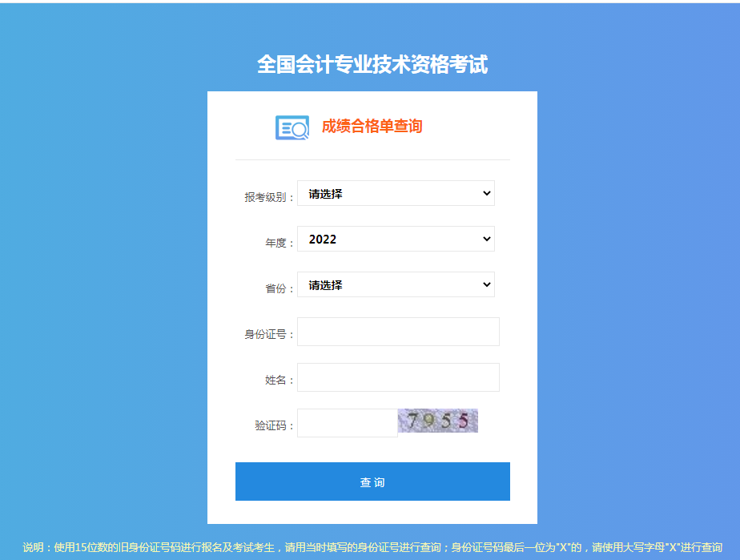The image size is (740, 560).
Task: Click the magnifier part of the query icon
Action: click(301, 131)
